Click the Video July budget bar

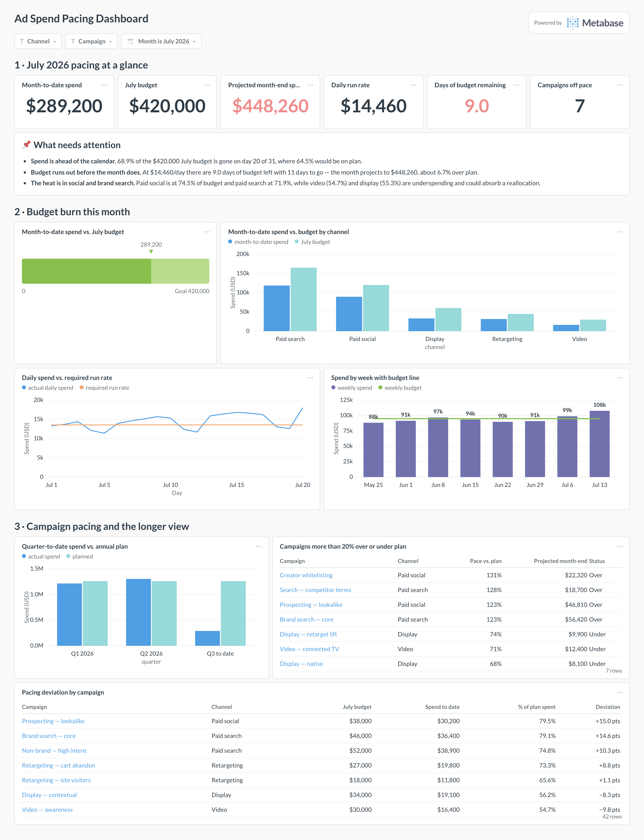593,325
